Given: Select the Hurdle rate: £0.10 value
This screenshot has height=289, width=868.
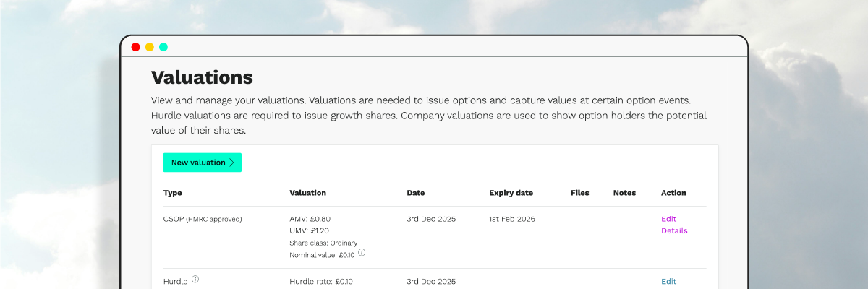Looking at the screenshot, I should tap(321, 282).
